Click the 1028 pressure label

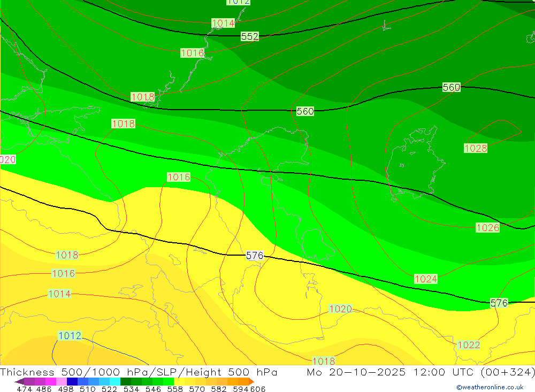point(476,149)
